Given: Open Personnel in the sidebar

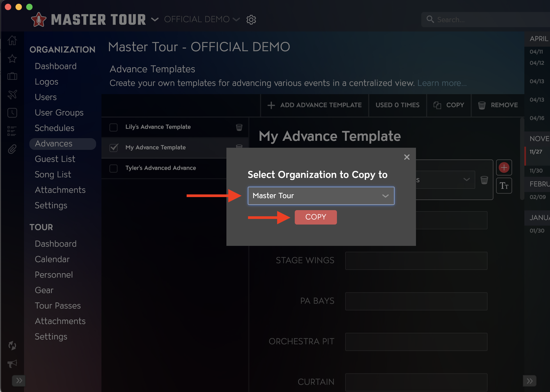Looking at the screenshot, I should pyautogui.click(x=54, y=275).
